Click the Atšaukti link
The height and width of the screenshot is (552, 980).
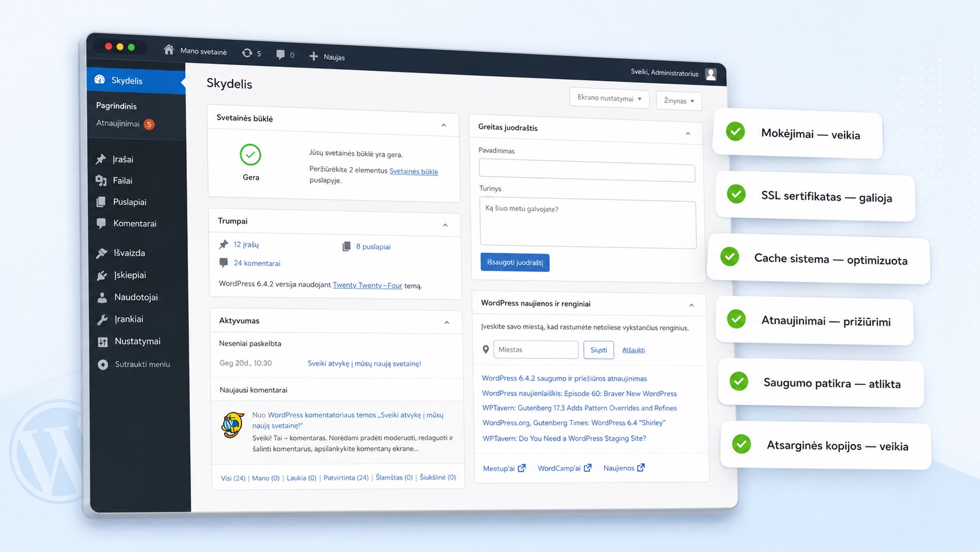(x=634, y=350)
